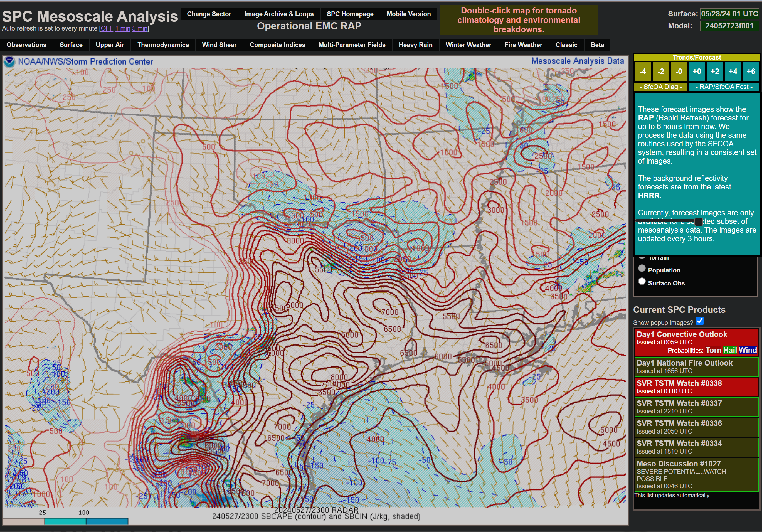
Task: Select the -2 hour trend button
Action: coord(661,72)
